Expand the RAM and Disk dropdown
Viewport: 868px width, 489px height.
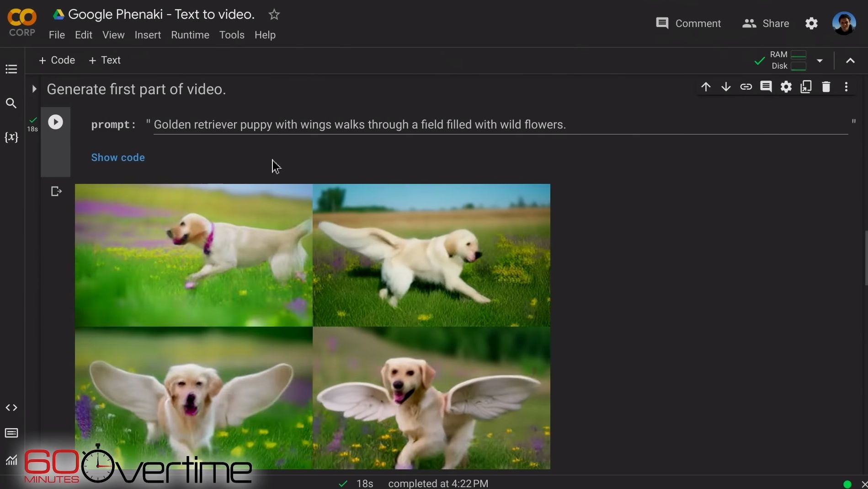(x=820, y=60)
